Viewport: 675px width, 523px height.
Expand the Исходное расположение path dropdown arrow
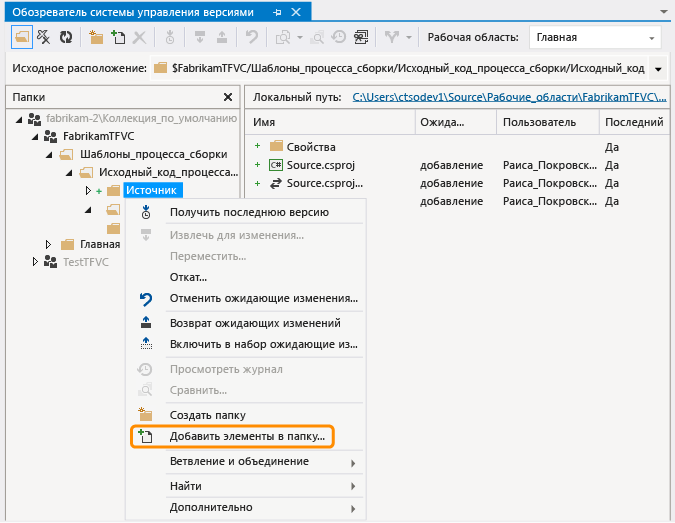pos(658,69)
